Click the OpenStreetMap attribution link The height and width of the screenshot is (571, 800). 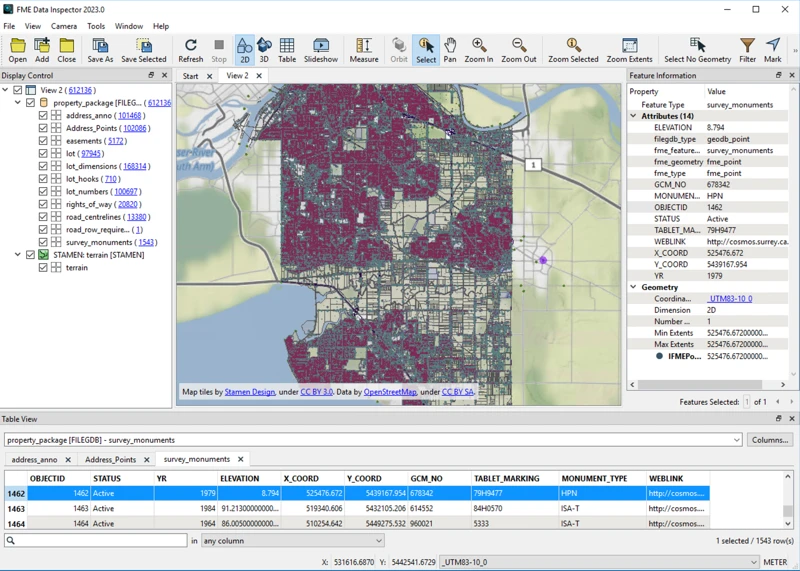coord(390,392)
